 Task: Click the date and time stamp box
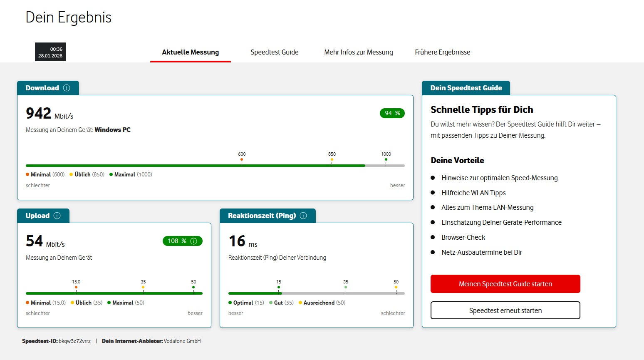coord(50,52)
